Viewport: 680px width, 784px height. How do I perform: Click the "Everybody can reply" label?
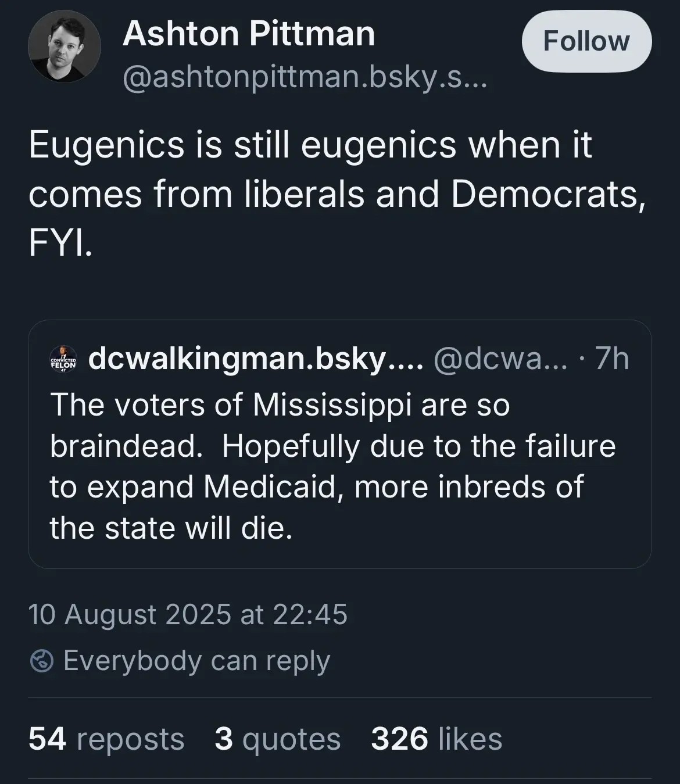tap(196, 661)
